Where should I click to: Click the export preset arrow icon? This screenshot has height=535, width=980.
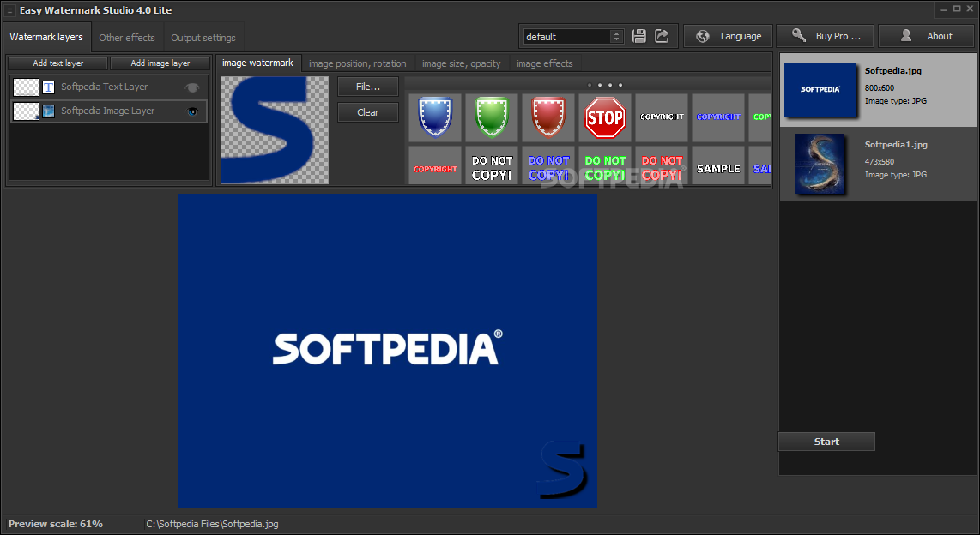(662, 36)
